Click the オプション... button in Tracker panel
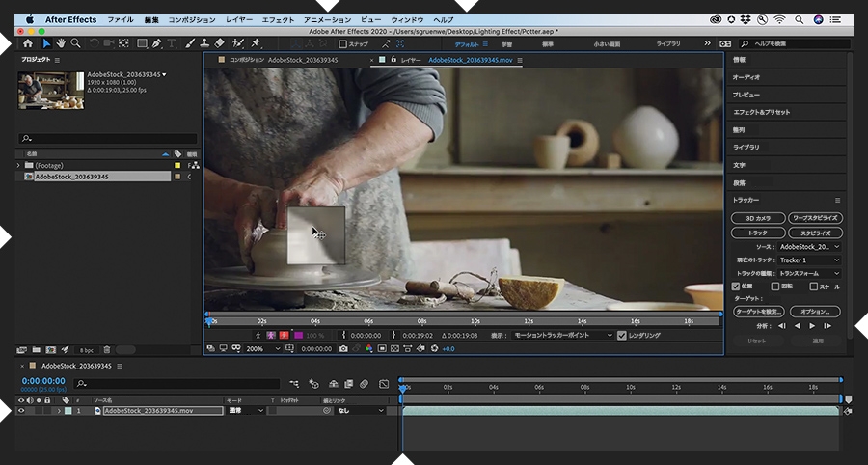Screen dimensions: 868x465 click(x=814, y=312)
